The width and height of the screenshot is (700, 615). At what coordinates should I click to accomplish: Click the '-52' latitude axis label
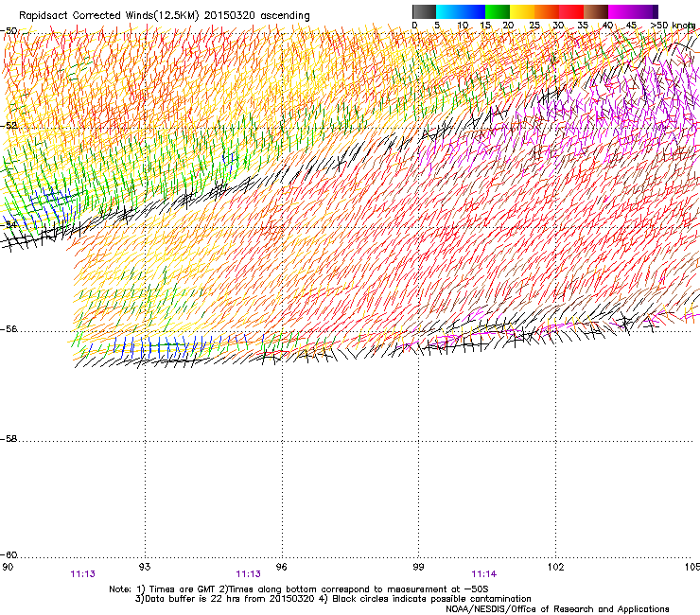(9, 126)
